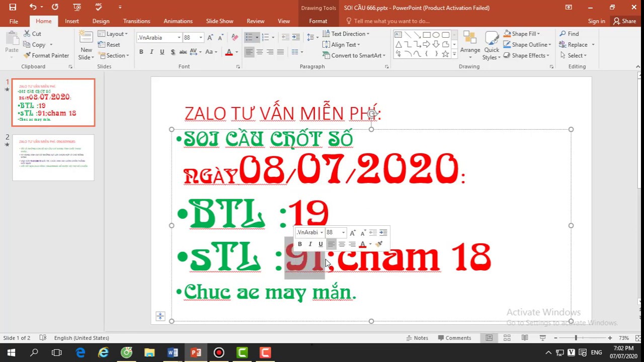The width and height of the screenshot is (644, 362).
Task: Click New Slide button
Action: [86, 45]
